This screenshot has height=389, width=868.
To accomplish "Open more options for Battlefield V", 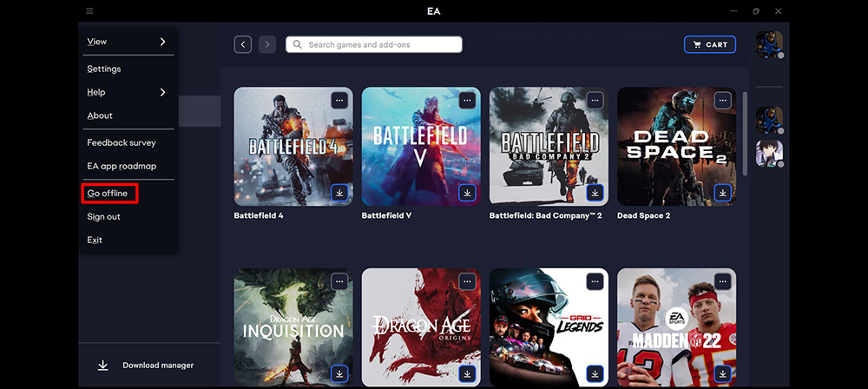I will (468, 101).
